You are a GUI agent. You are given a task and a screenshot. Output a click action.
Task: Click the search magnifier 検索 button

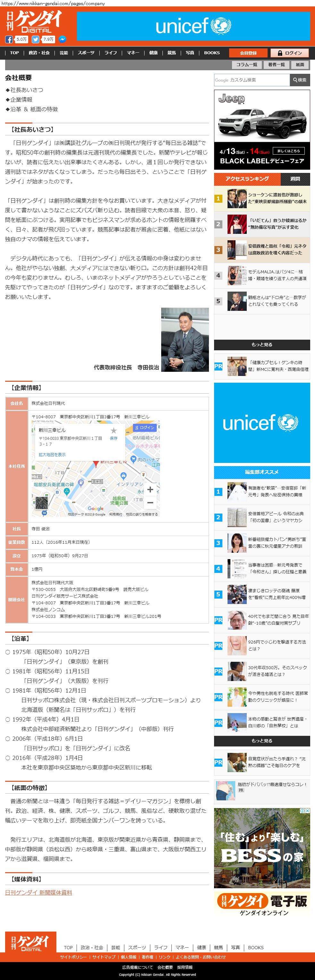(299, 80)
